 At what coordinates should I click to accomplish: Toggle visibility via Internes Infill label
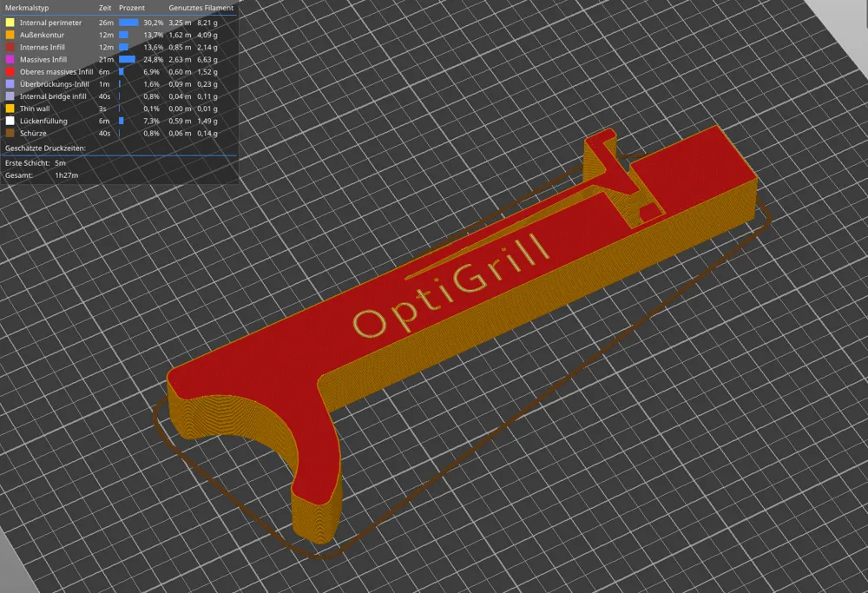pyautogui.click(x=42, y=47)
